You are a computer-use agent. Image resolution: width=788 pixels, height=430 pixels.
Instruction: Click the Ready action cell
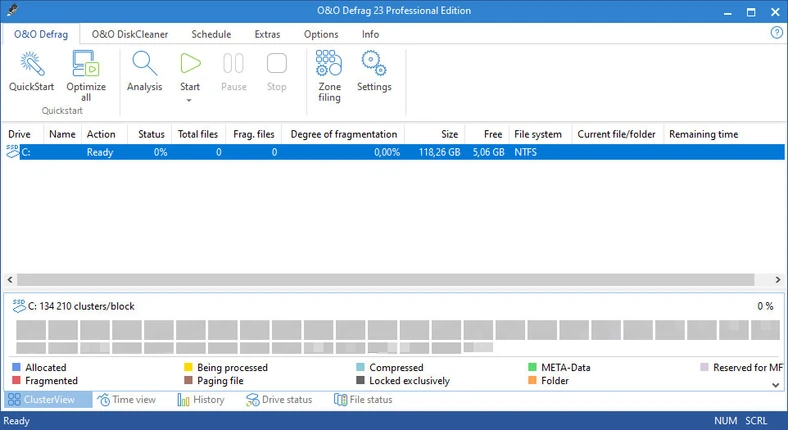point(100,152)
